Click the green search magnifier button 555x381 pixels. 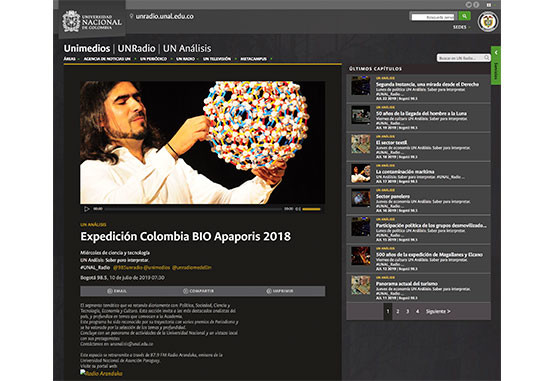[464, 16]
